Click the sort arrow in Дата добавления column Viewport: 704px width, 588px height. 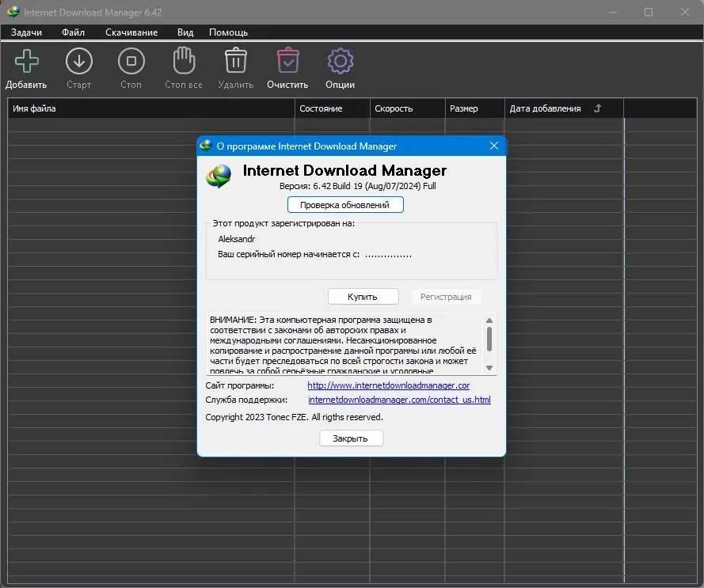tap(597, 108)
